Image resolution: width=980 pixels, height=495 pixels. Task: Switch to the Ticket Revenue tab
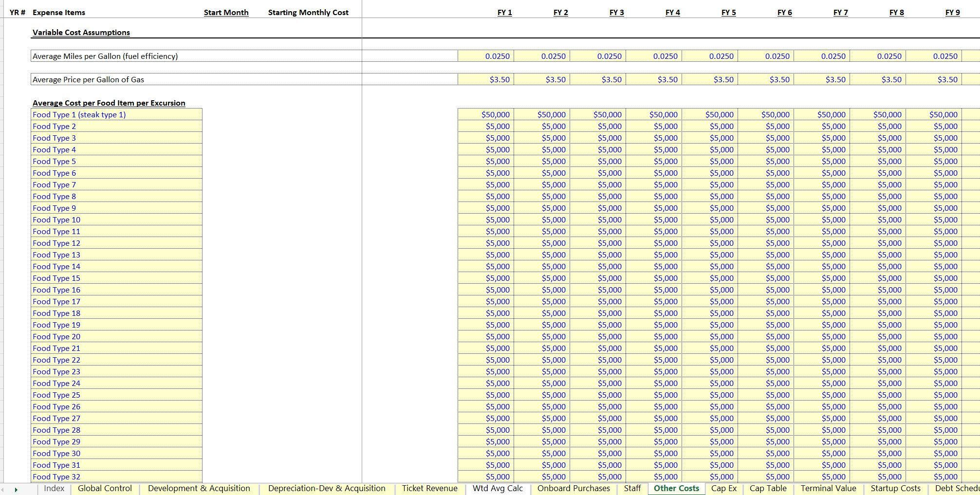(429, 488)
